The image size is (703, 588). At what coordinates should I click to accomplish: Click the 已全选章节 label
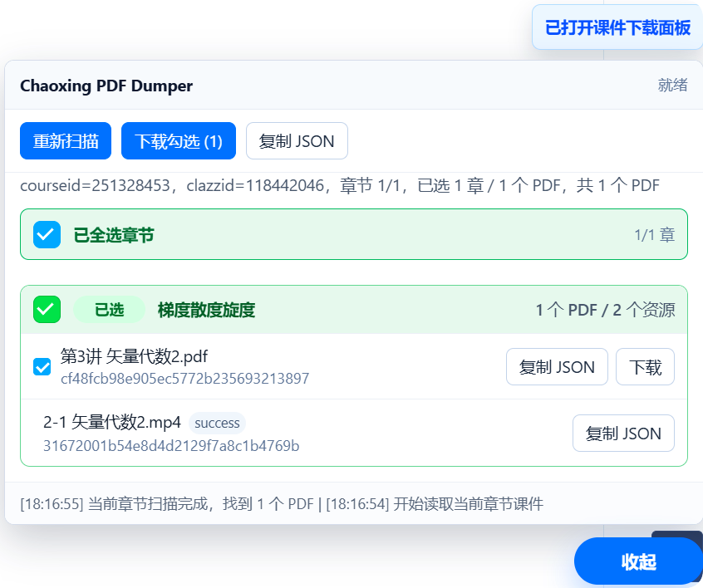point(114,235)
